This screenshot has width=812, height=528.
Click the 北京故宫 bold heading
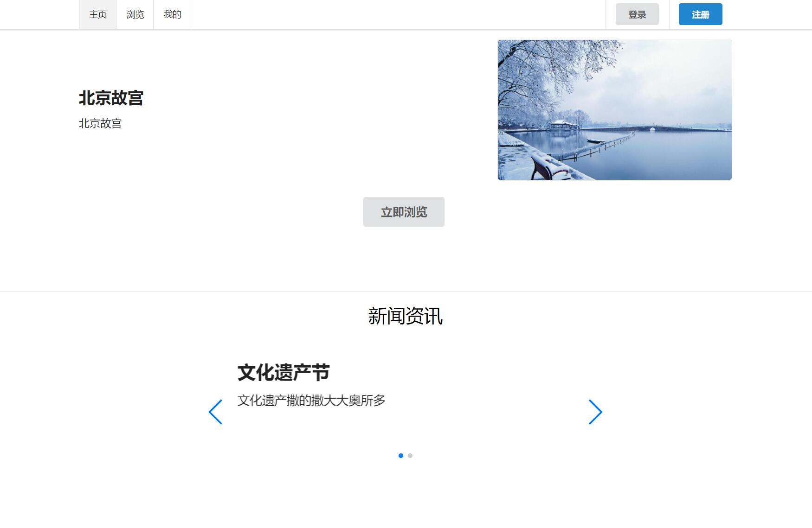(111, 98)
